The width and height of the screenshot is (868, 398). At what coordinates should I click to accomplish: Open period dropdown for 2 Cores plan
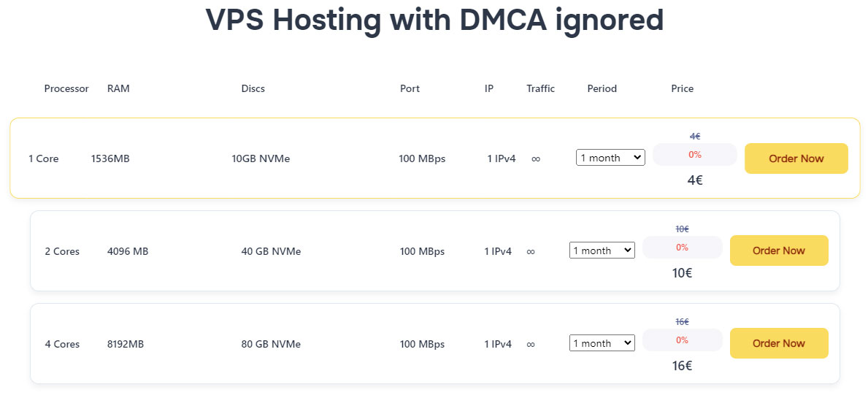point(602,250)
